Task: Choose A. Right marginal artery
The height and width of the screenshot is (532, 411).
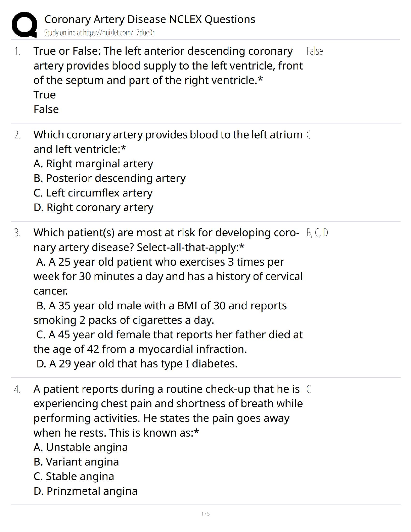Action: tap(93, 164)
